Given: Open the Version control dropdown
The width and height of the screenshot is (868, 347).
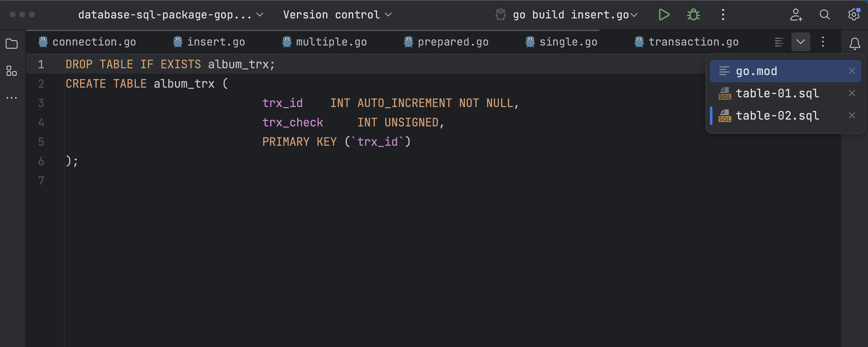Looking at the screenshot, I should coord(337,15).
